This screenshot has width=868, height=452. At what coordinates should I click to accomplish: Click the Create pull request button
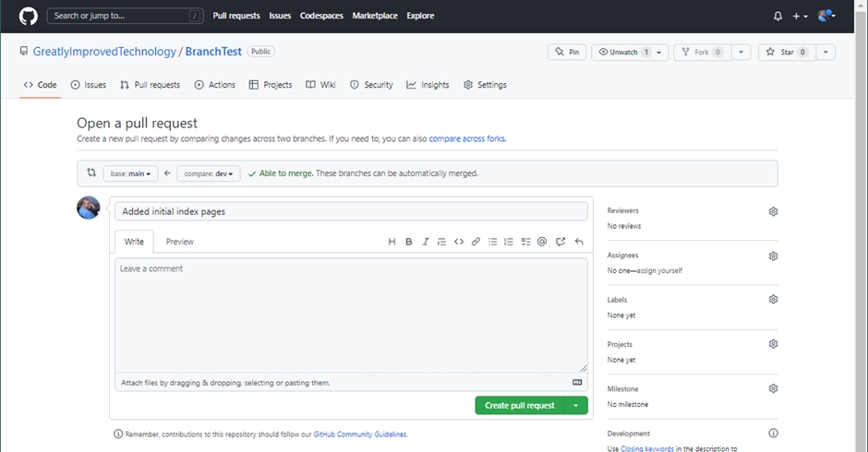point(520,406)
